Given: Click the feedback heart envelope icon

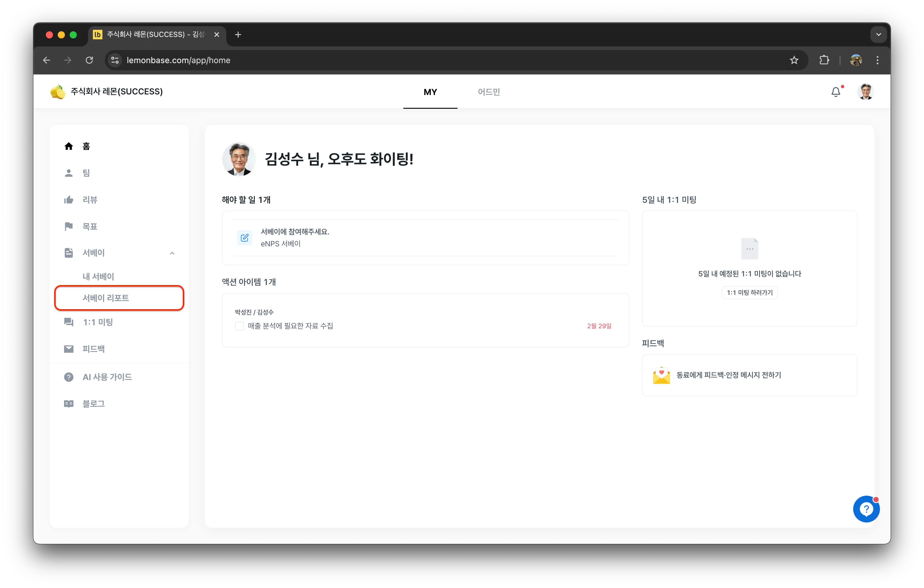Looking at the screenshot, I should point(661,375).
